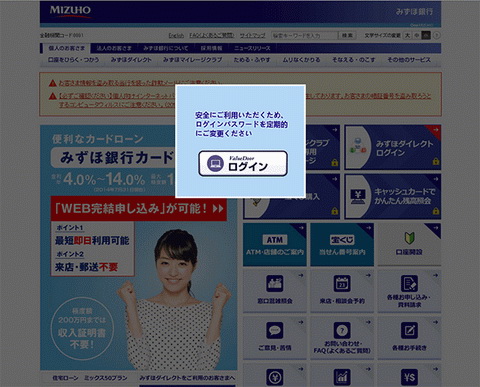
Task: Open the FAQ(よくあるご質問) header link
Action: tap(212, 35)
